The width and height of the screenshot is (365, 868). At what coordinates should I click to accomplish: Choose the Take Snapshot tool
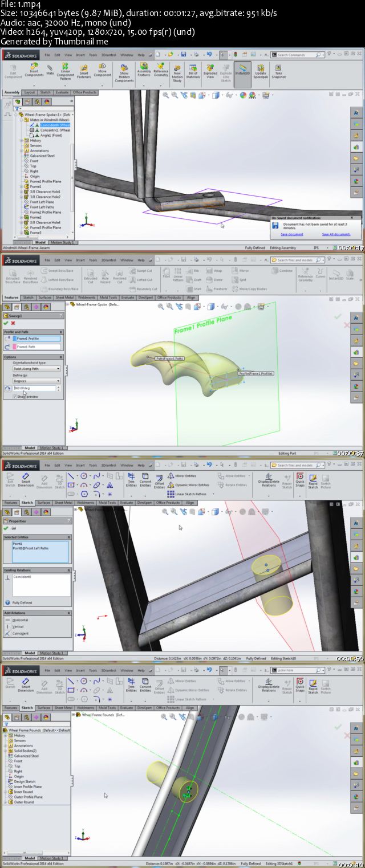pos(278,72)
